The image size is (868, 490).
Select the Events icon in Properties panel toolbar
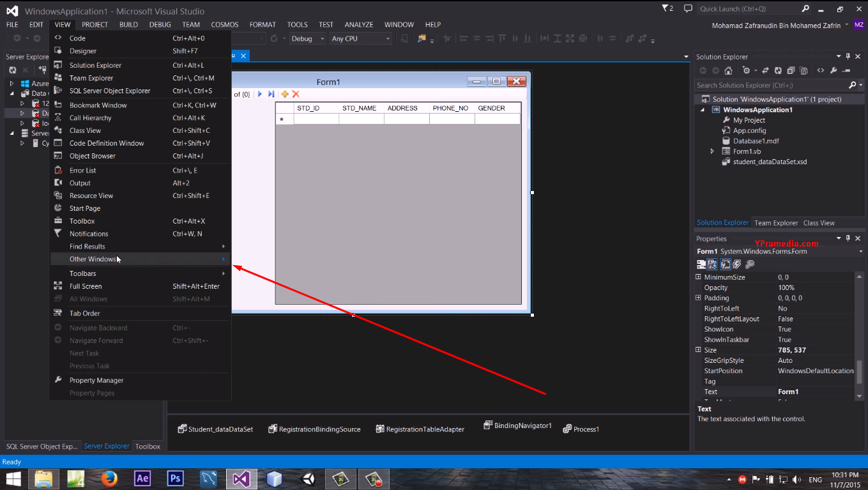click(x=736, y=264)
